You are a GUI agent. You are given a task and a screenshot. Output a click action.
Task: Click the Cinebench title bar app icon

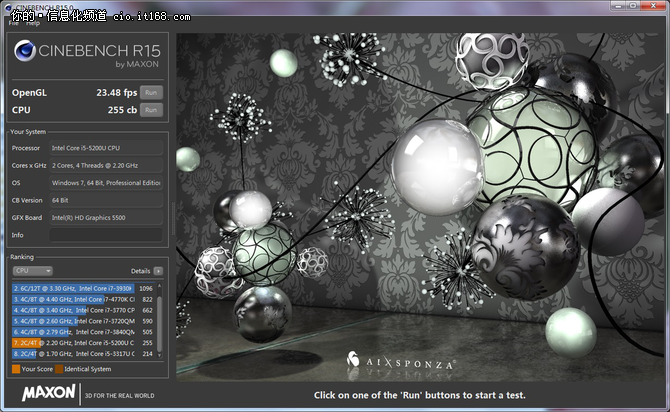pos(8,7)
